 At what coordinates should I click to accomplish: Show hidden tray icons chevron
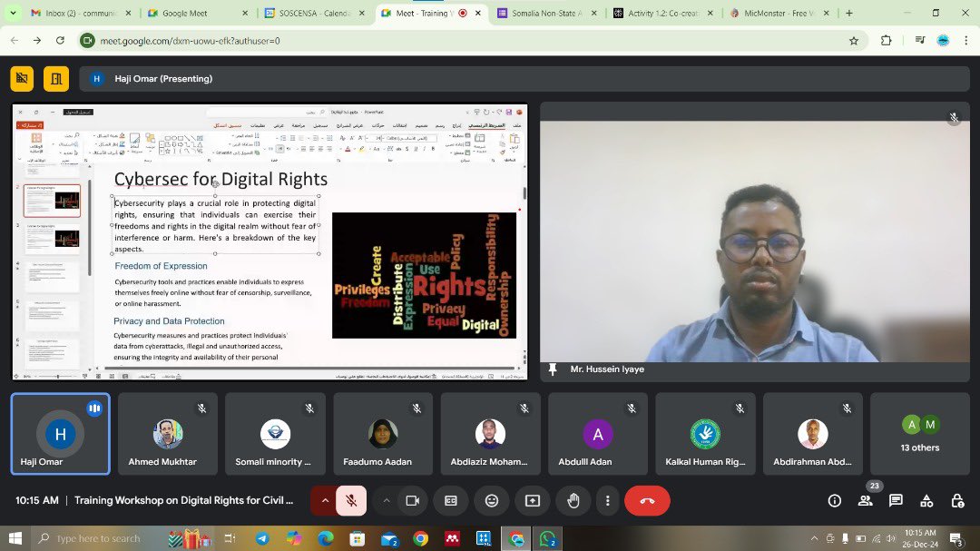coord(814,538)
